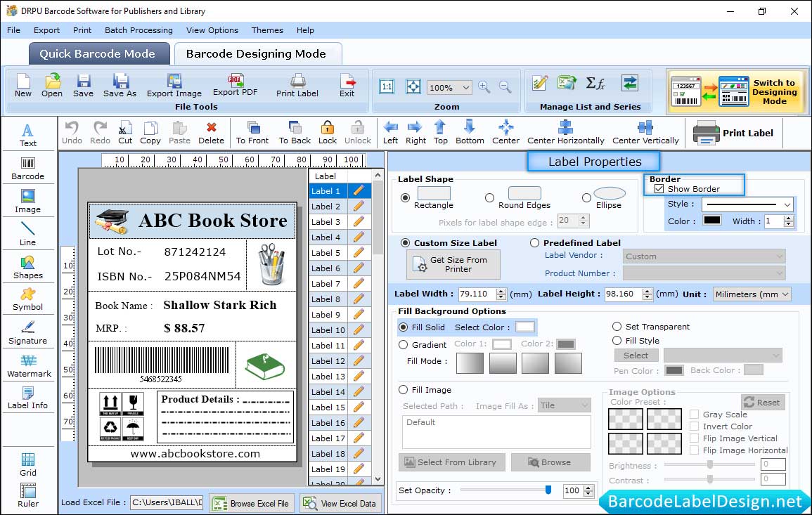This screenshot has height=515, width=812.
Task: Click the fit-to-window zoom icon
Action: [x=413, y=86]
